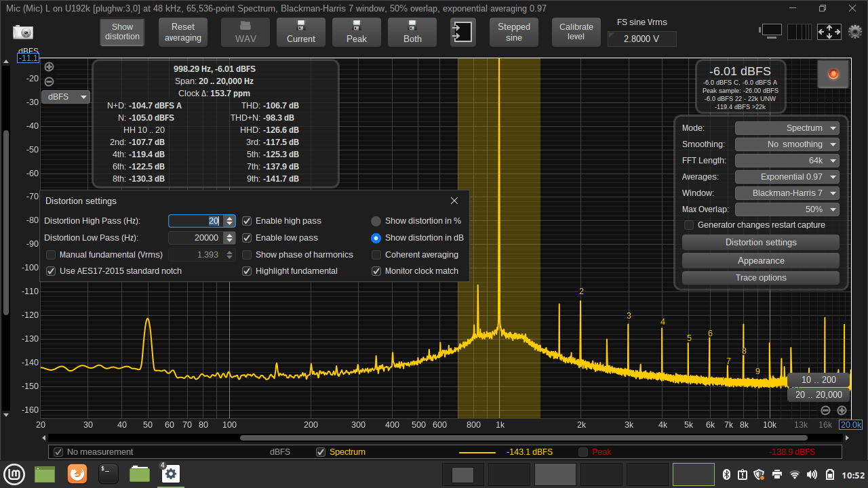868x488 pixels.
Task: Enable Show phase of harmonics
Action: [x=247, y=255]
